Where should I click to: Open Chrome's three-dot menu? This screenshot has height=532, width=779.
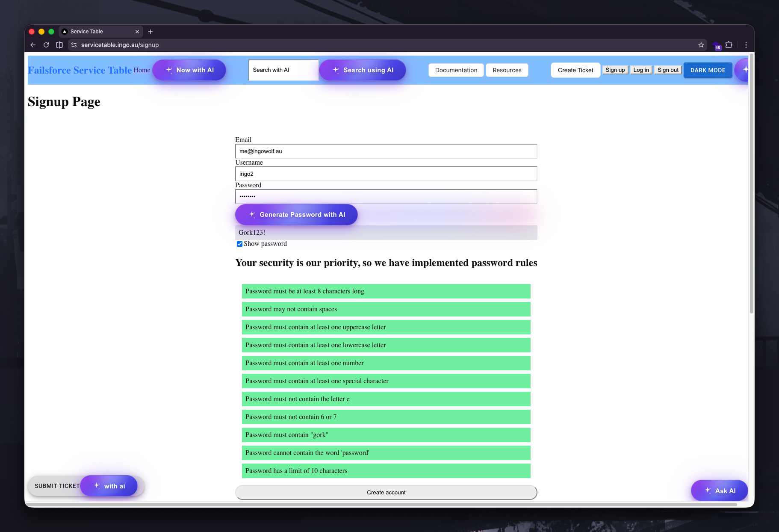coord(746,45)
